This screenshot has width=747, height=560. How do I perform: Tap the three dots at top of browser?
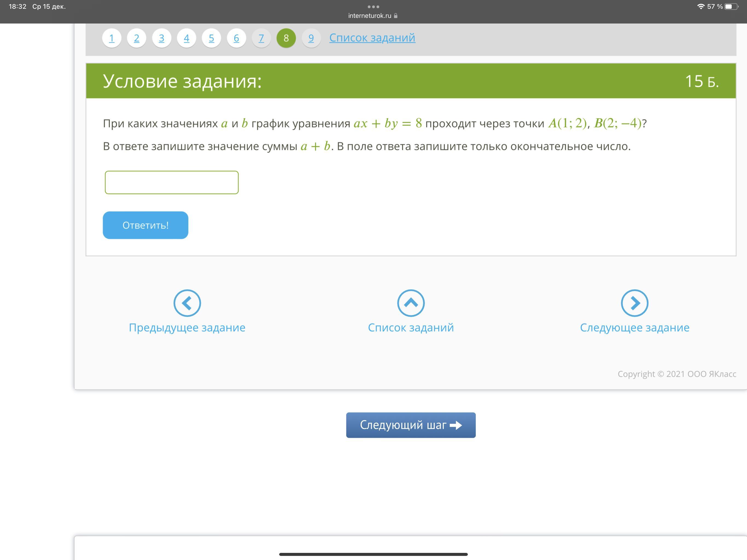373,7
